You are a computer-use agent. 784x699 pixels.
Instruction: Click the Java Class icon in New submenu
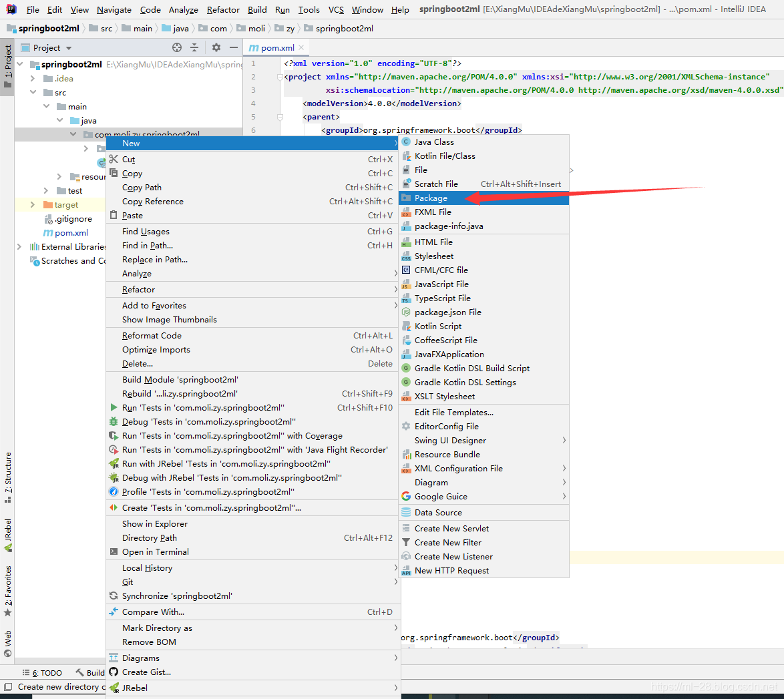tap(407, 142)
